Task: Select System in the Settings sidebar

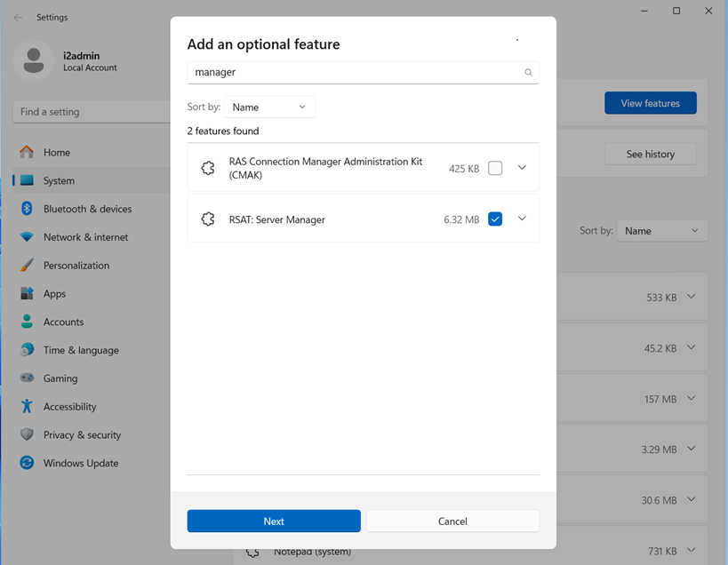Action: [92, 180]
